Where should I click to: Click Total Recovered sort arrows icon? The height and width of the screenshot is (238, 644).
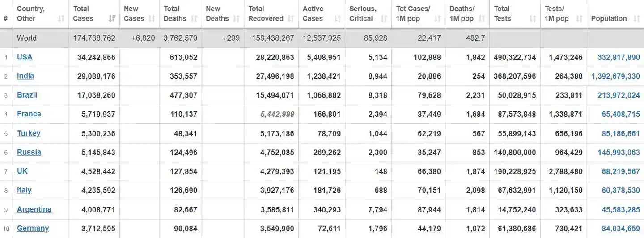(291, 19)
